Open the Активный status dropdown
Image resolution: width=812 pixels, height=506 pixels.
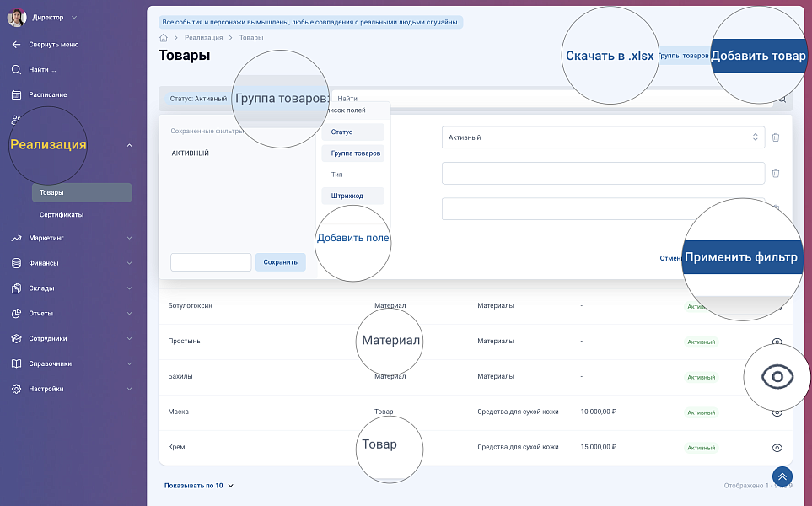603,137
